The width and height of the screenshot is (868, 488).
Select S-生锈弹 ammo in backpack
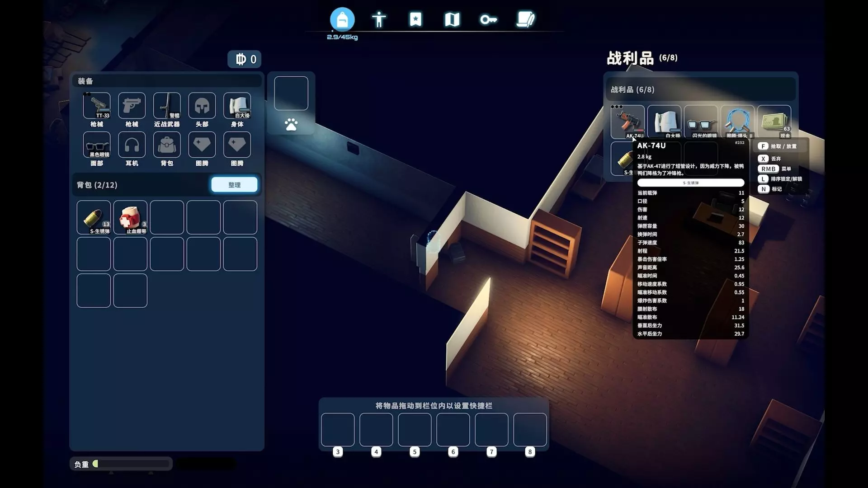(94, 217)
